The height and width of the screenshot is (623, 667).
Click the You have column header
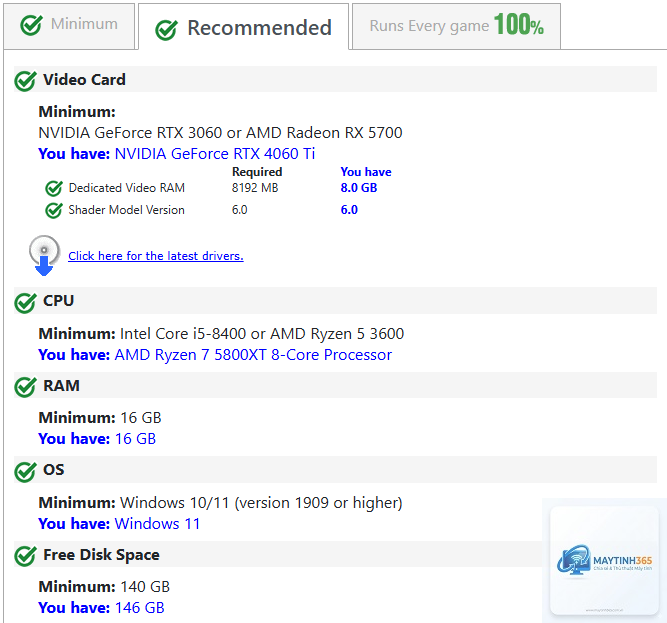(366, 172)
